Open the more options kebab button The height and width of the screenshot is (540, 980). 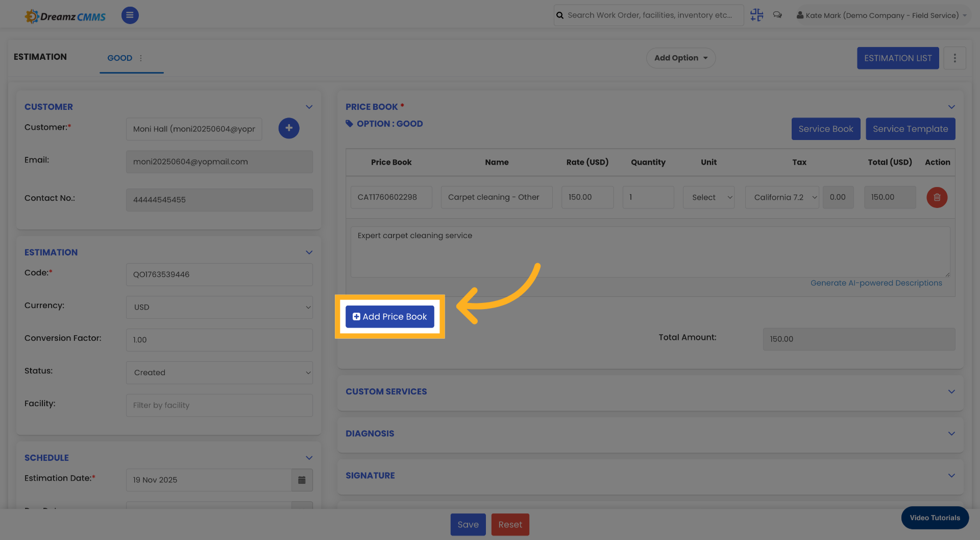pyautogui.click(x=954, y=58)
